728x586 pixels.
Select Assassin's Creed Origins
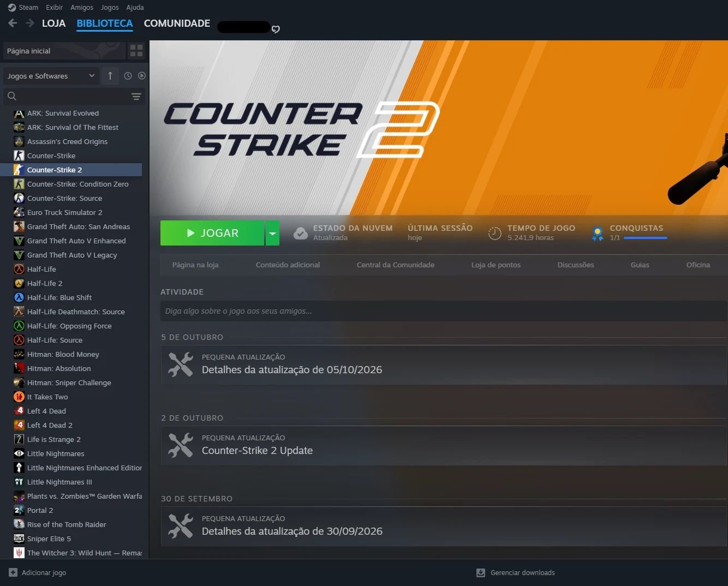tap(71, 141)
